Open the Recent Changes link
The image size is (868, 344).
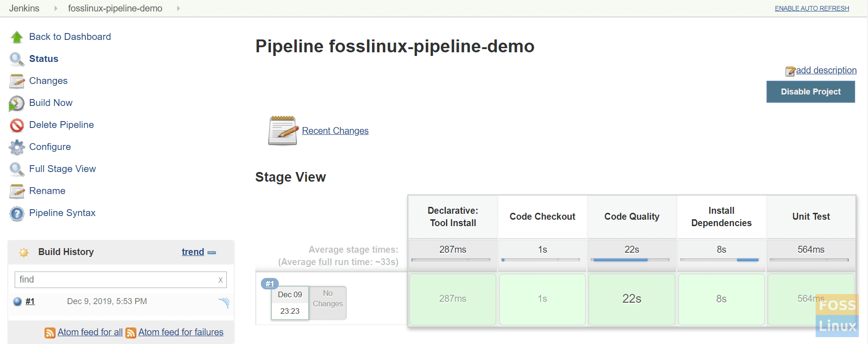pos(335,131)
